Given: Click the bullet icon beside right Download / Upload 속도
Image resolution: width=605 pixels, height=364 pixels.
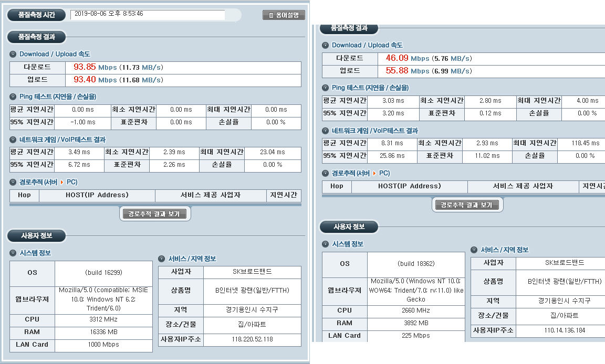Looking at the screenshot, I should (x=326, y=46).
